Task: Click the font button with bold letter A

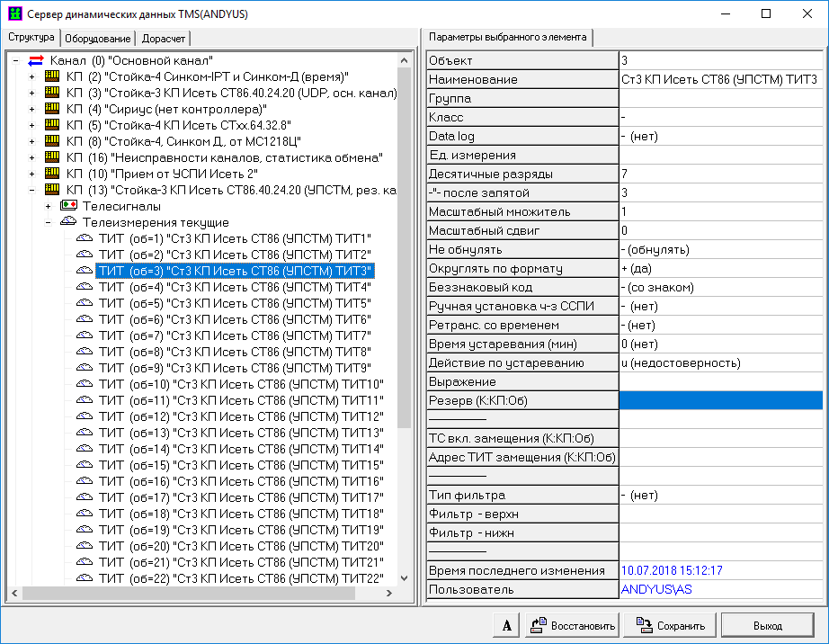Action: (507, 625)
